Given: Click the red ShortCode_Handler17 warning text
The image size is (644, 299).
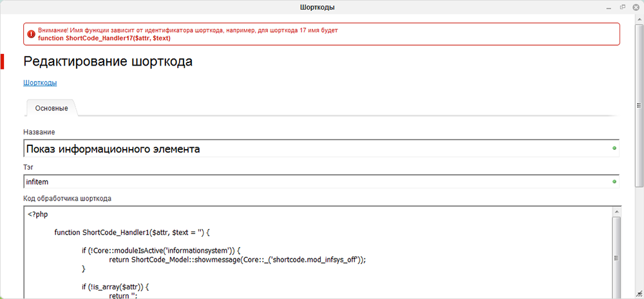Looking at the screenshot, I should [x=104, y=38].
